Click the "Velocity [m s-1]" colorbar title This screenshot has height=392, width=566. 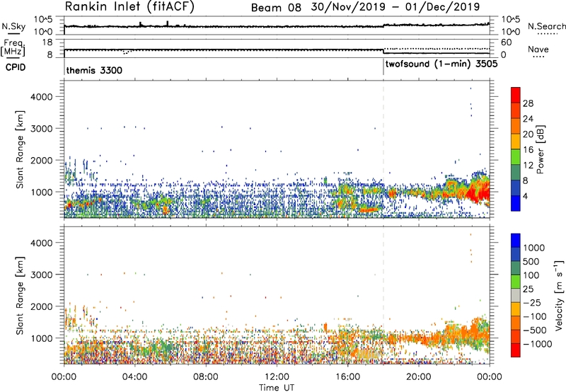click(559, 296)
